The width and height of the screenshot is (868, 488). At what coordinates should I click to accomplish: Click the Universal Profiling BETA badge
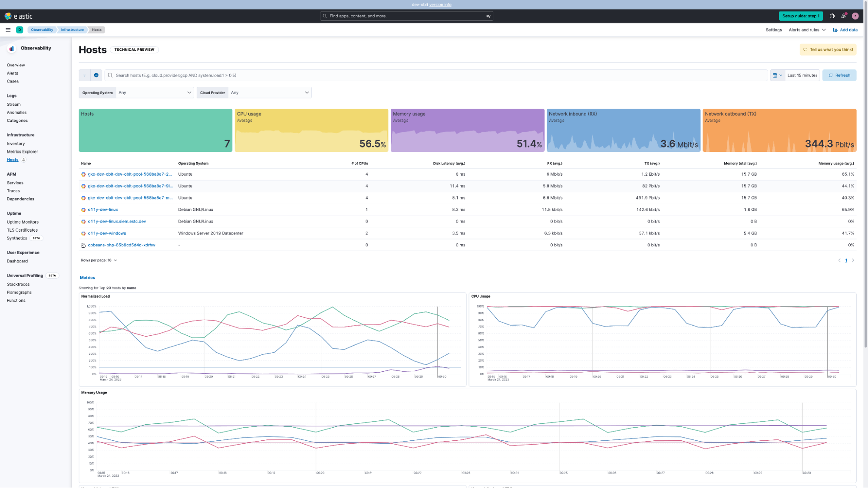tap(52, 276)
